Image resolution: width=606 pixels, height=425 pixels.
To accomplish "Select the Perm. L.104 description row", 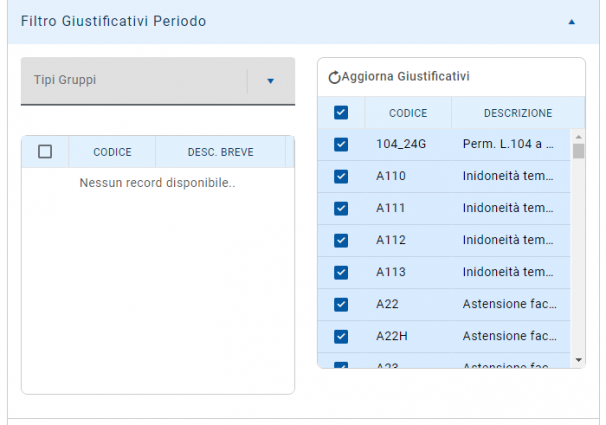I will pyautogui.click(x=508, y=144).
